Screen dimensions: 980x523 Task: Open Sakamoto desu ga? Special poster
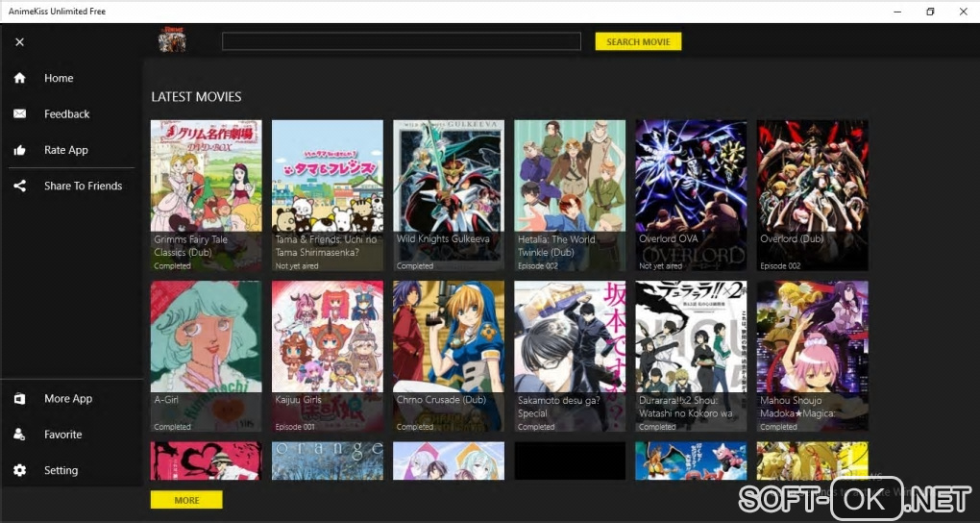[x=570, y=356]
